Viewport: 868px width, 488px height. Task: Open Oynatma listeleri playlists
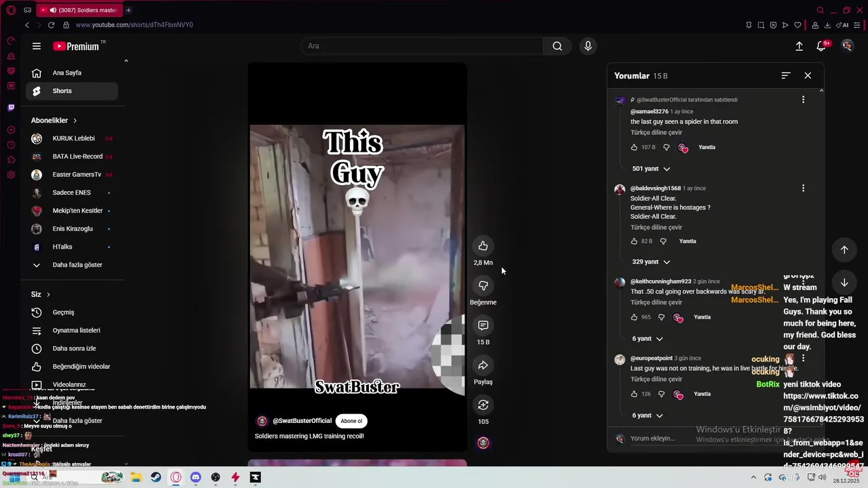point(71,331)
